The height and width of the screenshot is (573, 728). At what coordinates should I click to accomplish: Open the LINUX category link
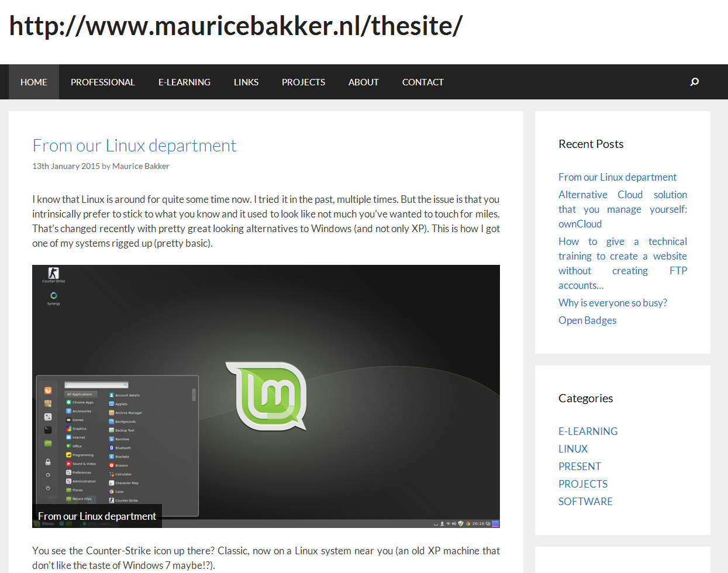tap(573, 449)
